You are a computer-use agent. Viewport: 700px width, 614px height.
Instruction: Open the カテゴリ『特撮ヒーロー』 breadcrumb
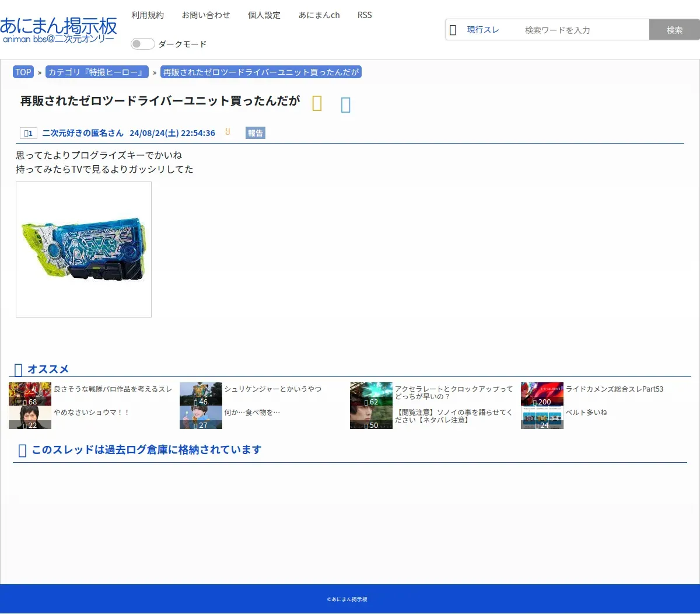97,72
